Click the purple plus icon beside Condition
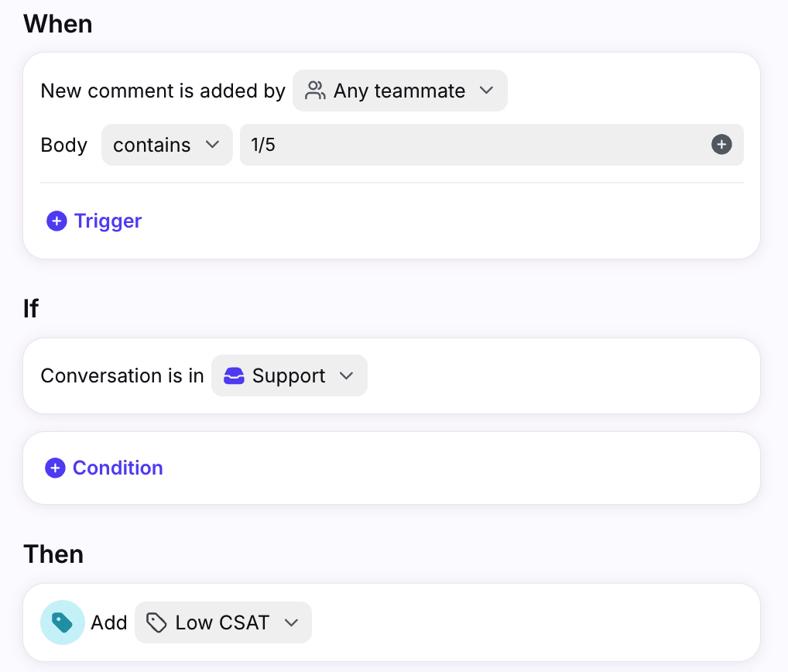This screenshot has width=788, height=672. coord(55,468)
